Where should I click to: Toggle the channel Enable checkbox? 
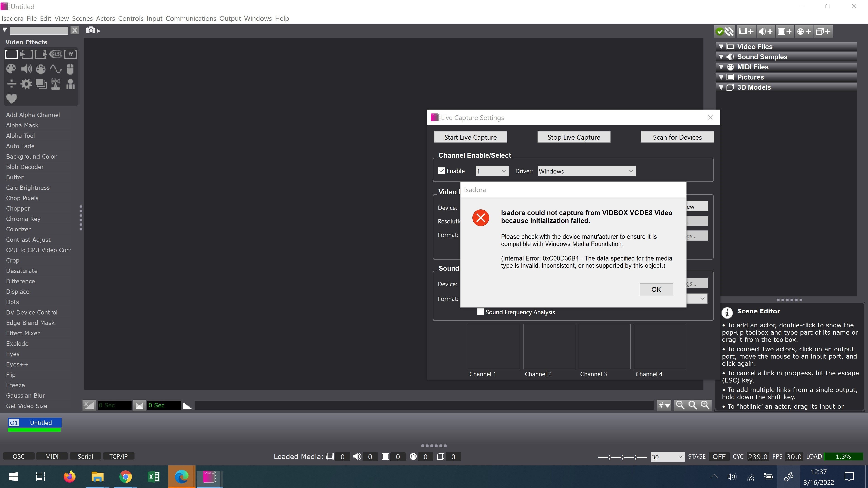pos(441,171)
